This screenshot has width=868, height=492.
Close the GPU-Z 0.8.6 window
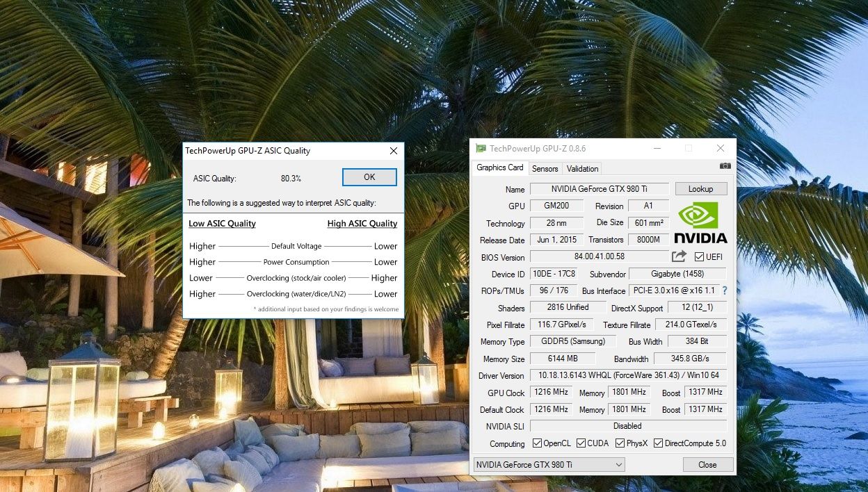tap(721, 148)
